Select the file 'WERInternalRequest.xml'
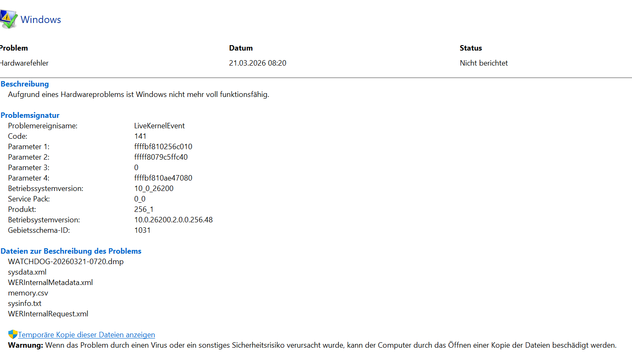Image resolution: width=632 pixels, height=364 pixels. [48, 314]
